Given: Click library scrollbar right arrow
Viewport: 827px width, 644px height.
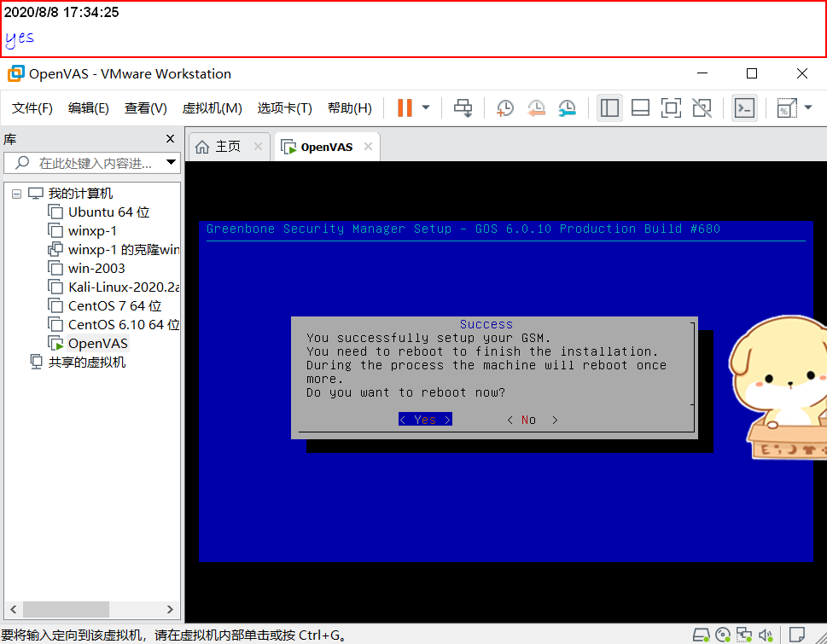Looking at the screenshot, I should [x=170, y=609].
